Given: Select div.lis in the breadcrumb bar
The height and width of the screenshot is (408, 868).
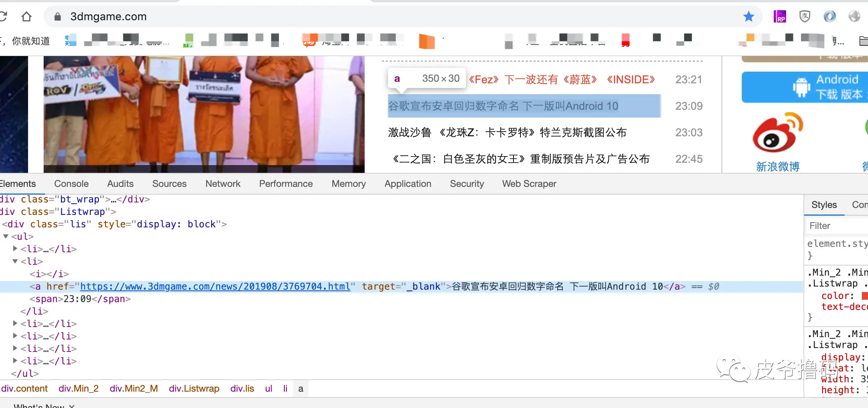Looking at the screenshot, I should coord(242,389).
